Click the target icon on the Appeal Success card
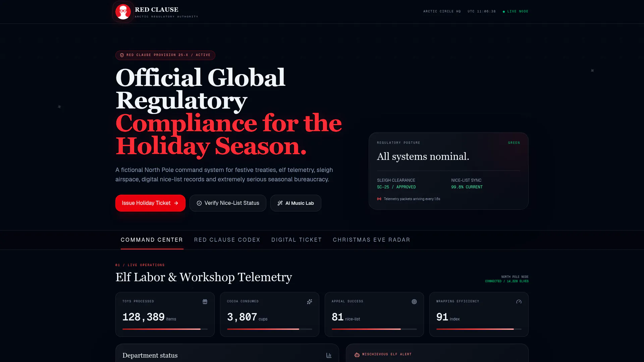 point(414,302)
